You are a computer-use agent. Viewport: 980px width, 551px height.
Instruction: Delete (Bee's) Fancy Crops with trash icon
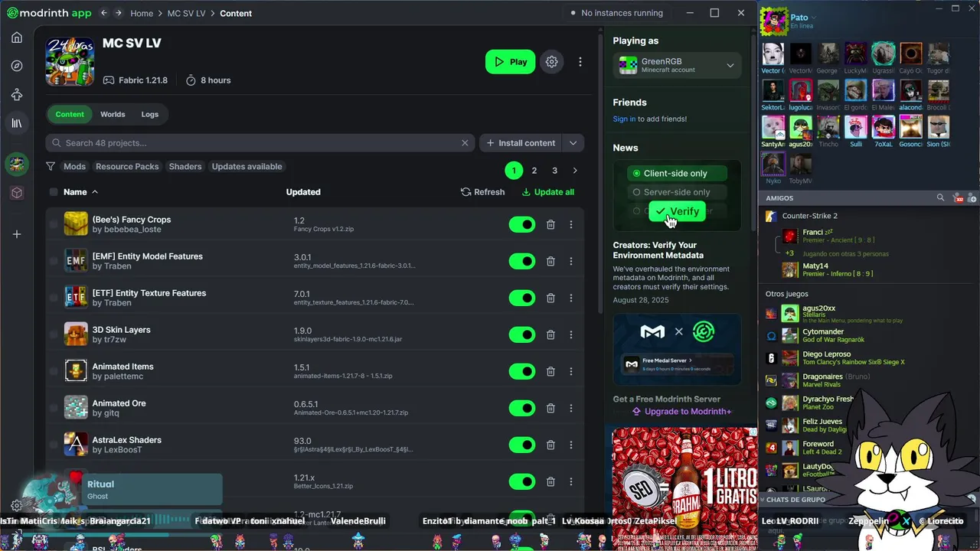pyautogui.click(x=550, y=224)
